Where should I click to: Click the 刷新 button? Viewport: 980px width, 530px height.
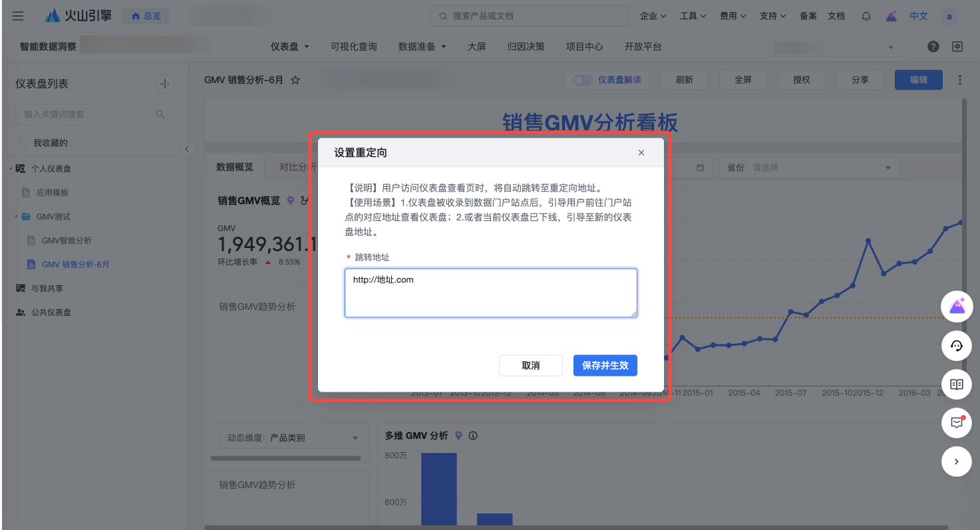click(685, 80)
